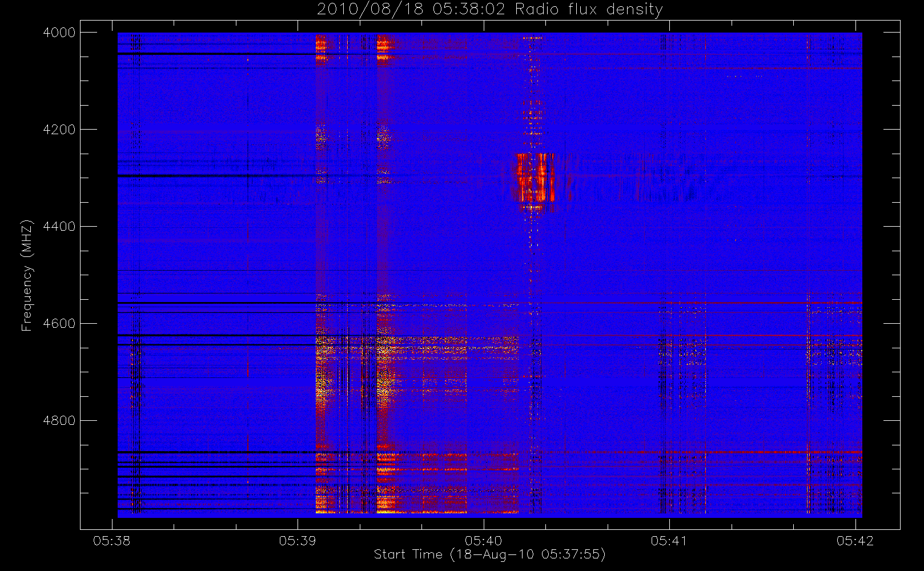Click the '05:39' time tick label
The image size is (924, 571).
pyautogui.click(x=298, y=541)
